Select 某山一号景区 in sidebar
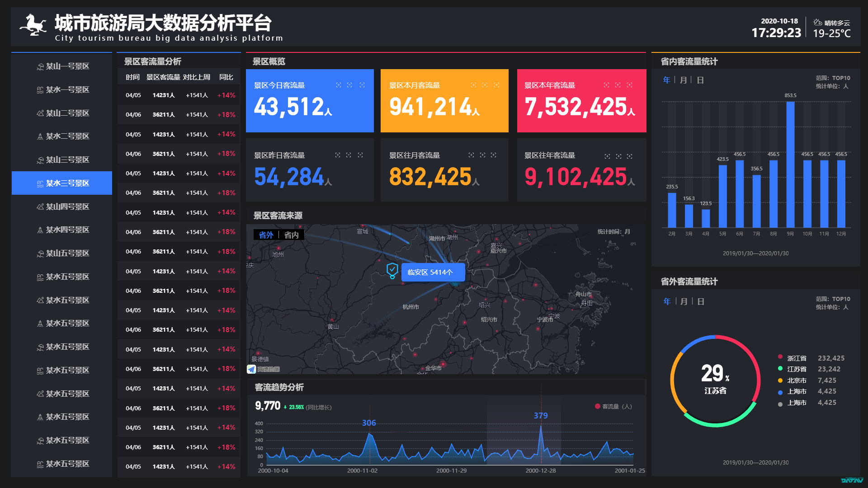 [x=62, y=66]
